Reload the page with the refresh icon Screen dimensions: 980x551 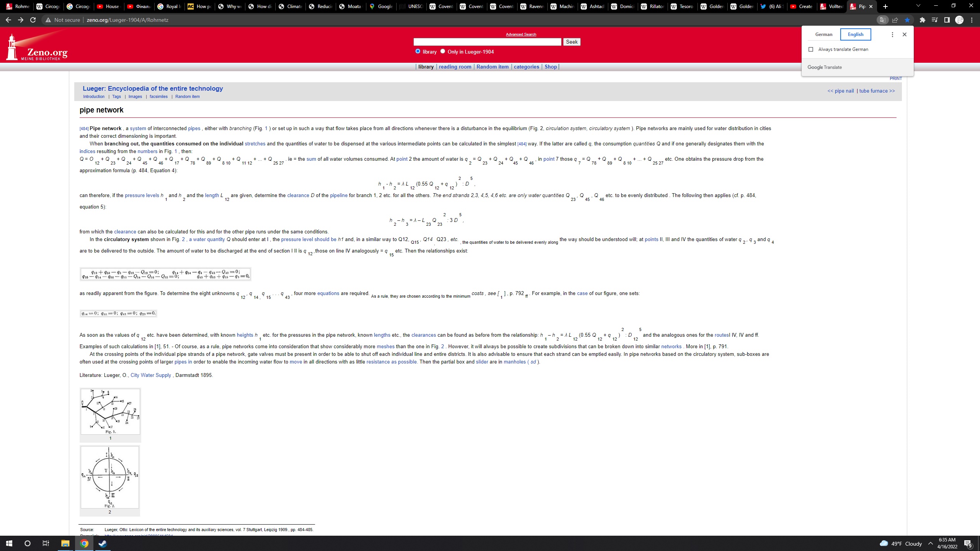click(33, 20)
